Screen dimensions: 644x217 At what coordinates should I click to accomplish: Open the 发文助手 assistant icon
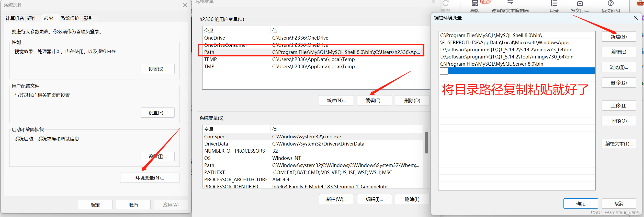click(580, 4)
